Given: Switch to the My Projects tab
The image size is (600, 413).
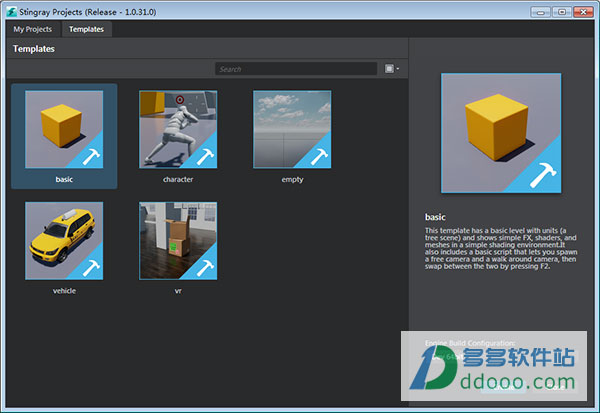Looking at the screenshot, I should 33,29.
